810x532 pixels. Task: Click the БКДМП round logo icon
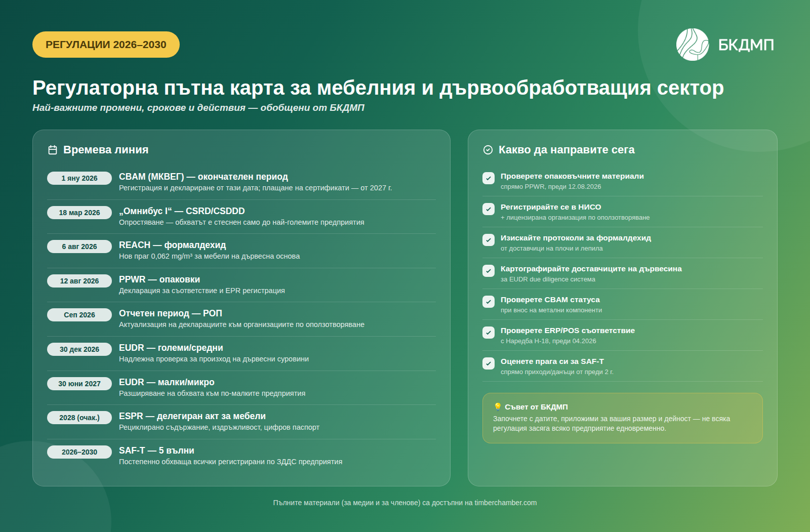(693, 45)
